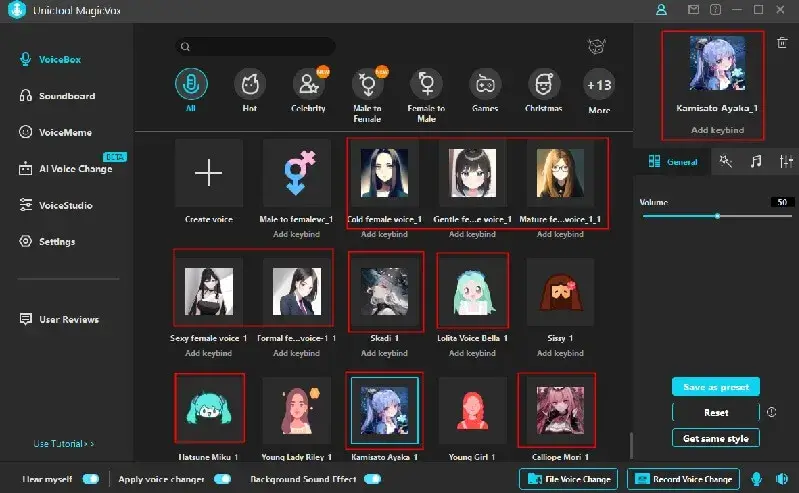799x493 pixels.
Task: Expand the +13 More categories
Action: tap(599, 84)
